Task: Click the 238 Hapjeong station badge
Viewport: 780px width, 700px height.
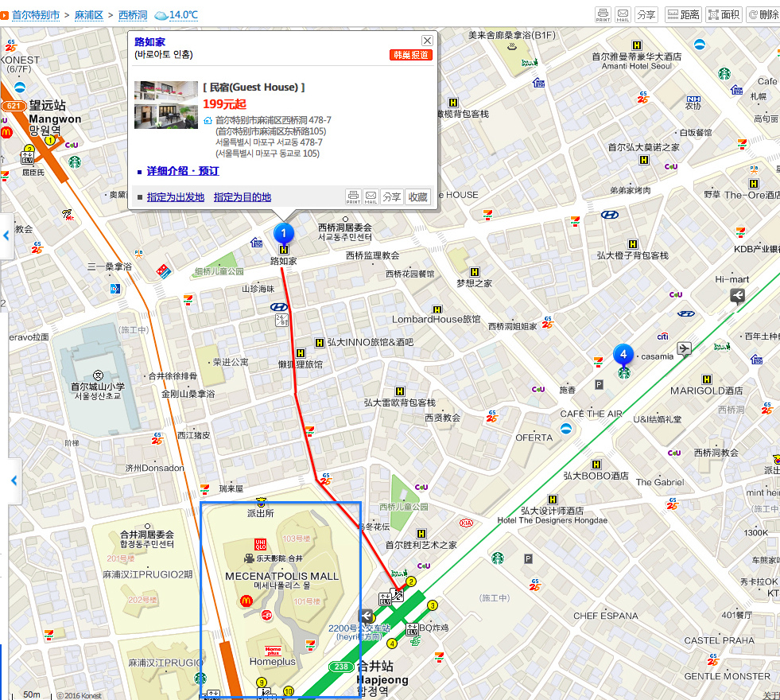Action: click(x=341, y=667)
